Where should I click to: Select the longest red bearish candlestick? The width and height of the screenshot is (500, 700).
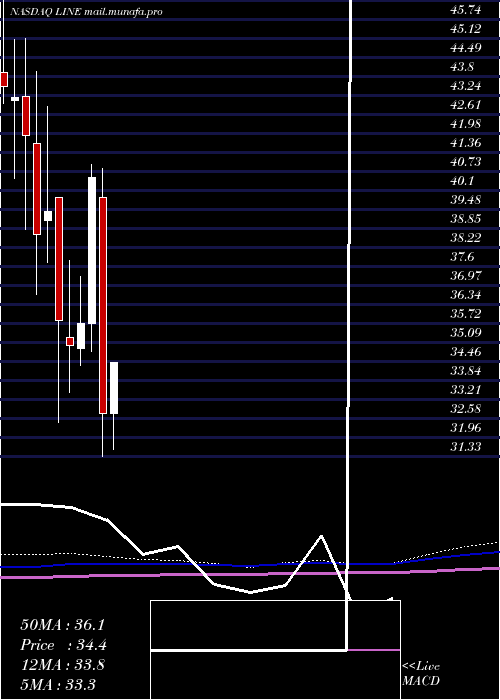coord(103,305)
